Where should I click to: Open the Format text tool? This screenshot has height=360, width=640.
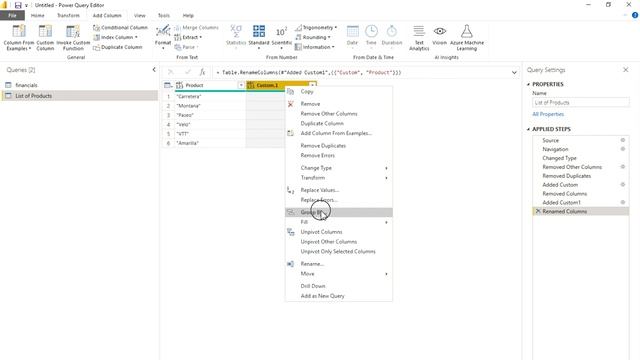click(163, 37)
